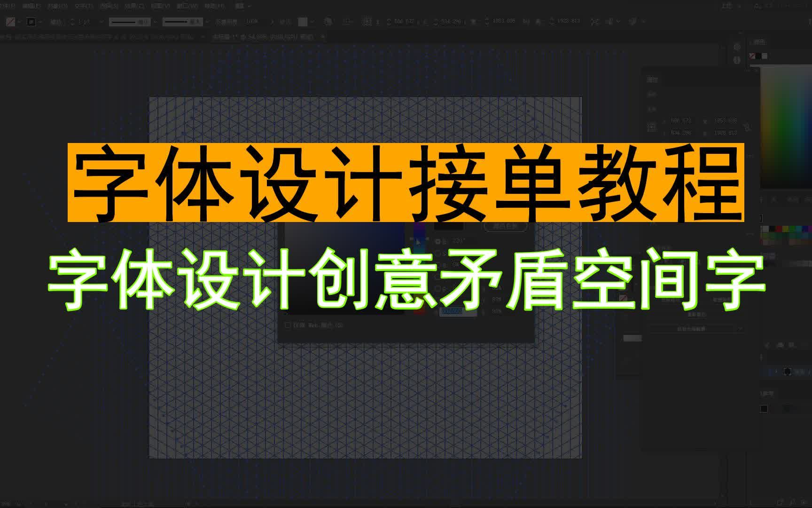Open the 选择(S) menu
The height and width of the screenshot is (508, 812).
[109, 6]
